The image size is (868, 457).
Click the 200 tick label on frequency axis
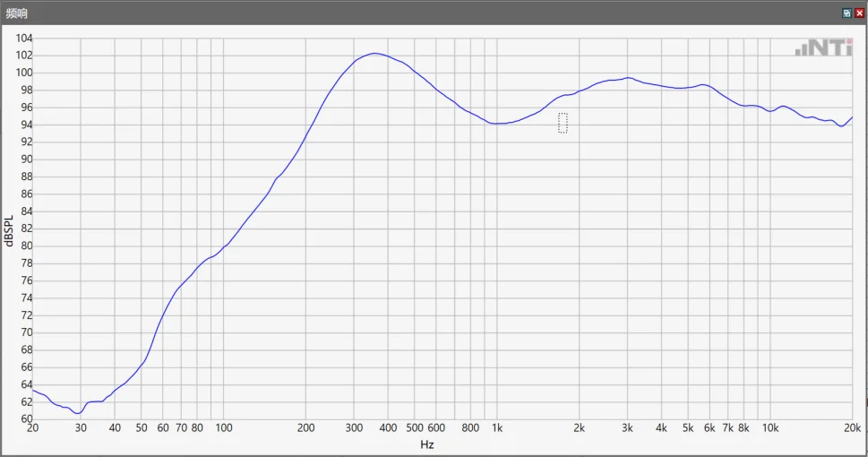click(305, 427)
